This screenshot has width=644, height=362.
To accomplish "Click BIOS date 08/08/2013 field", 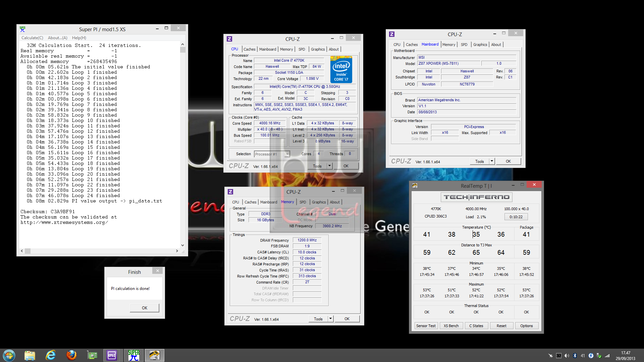I will click(467, 112).
